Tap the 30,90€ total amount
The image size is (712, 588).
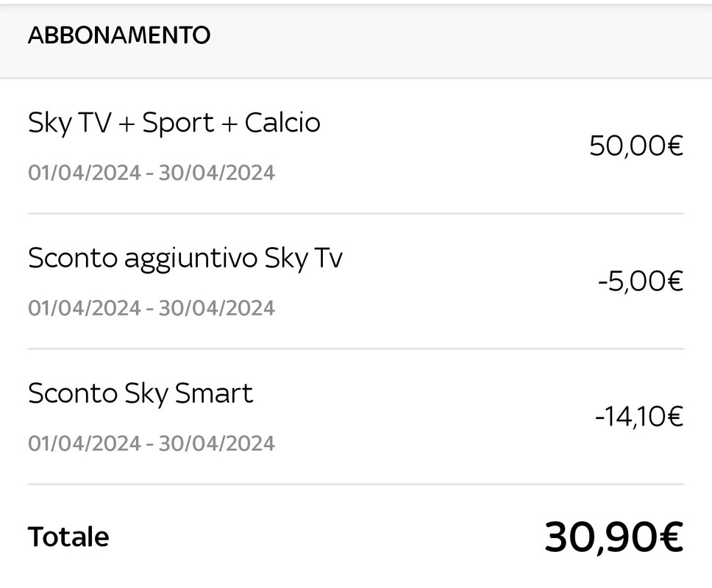(x=613, y=537)
